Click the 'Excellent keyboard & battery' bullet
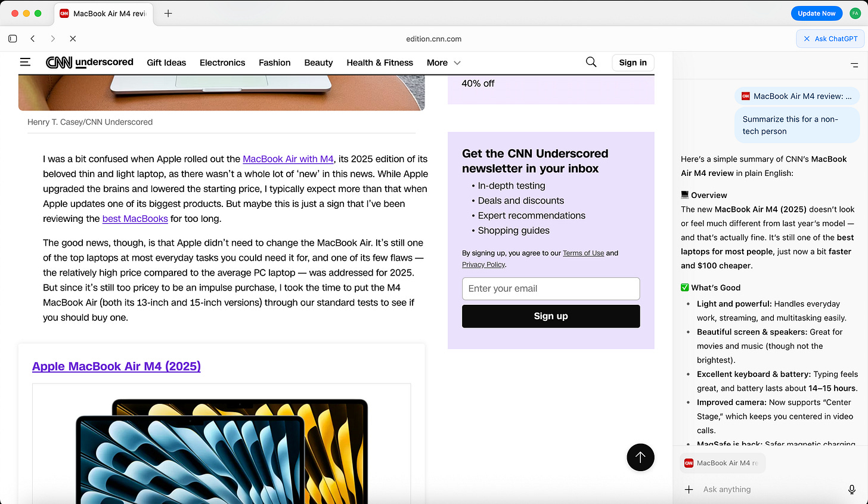868x504 pixels. pyautogui.click(x=777, y=381)
